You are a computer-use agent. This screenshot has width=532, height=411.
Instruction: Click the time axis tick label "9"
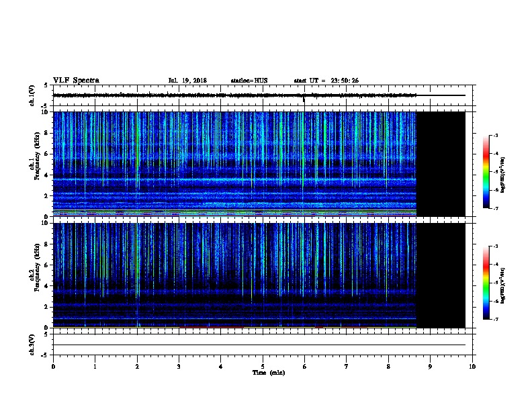coord(430,367)
